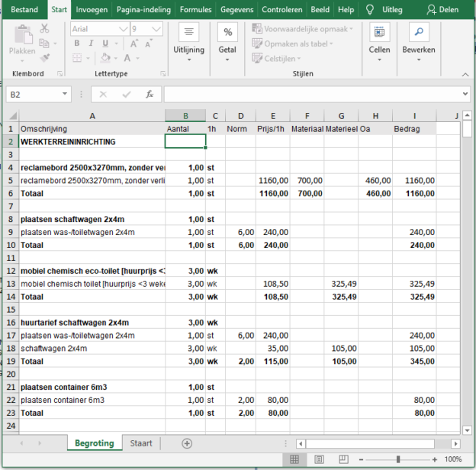Open the Beeld tab
476x470 pixels.
[320, 10]
